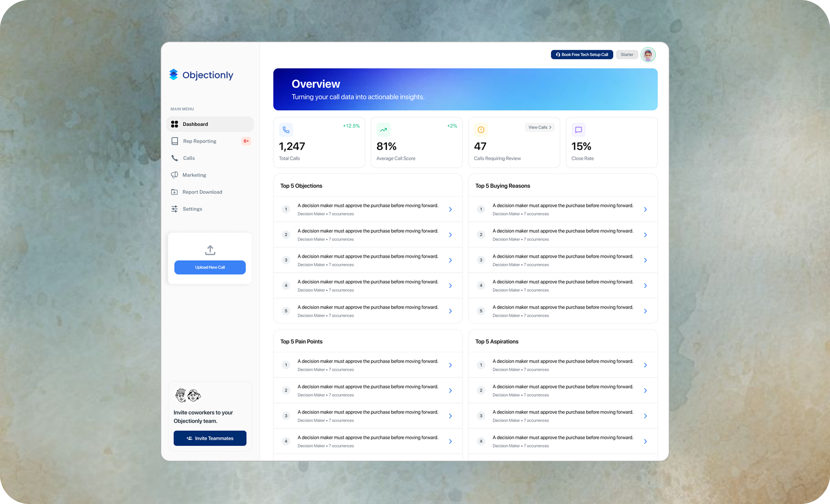This screenshot has height=504, width=830.
Task: Expand third Top 5 Buying Reasons chevron
Action: [x=645, y=260]
